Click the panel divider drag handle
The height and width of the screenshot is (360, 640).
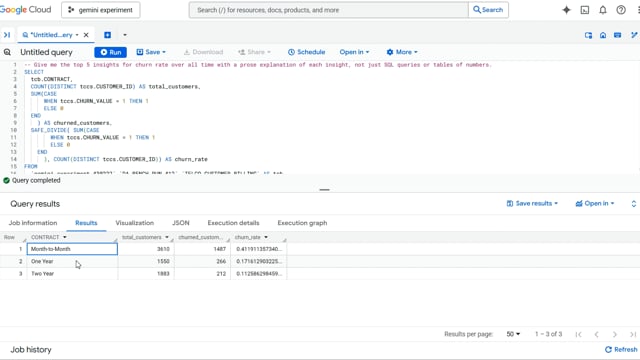point(324,190)
